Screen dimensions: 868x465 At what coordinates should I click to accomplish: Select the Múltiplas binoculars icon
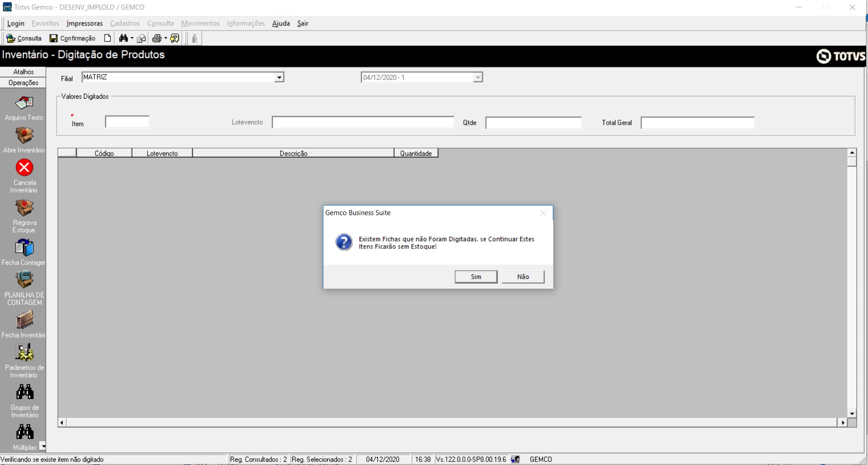[24, 432]
